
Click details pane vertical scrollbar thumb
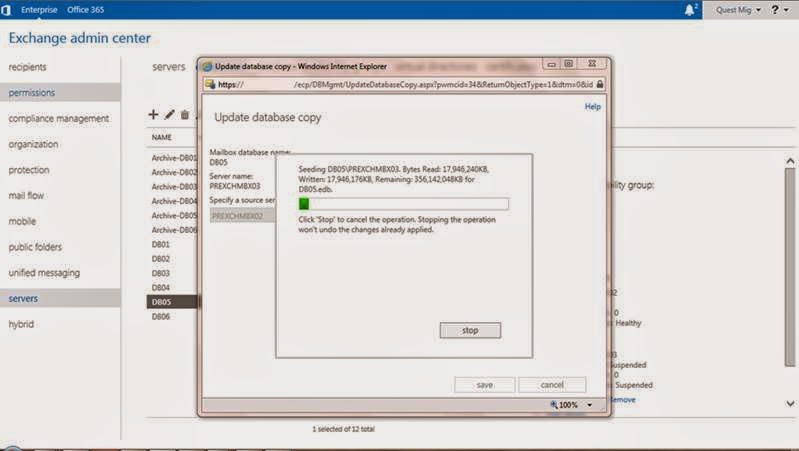pyautogui.click(x=790, y=267)
